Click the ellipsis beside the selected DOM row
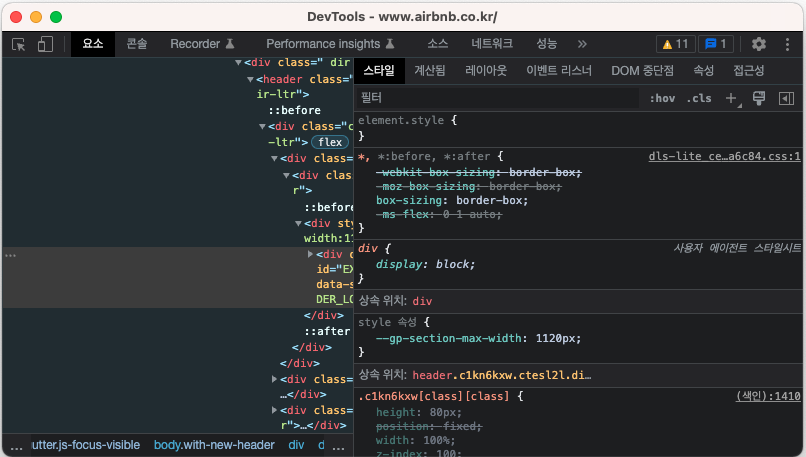 [10, 255]
